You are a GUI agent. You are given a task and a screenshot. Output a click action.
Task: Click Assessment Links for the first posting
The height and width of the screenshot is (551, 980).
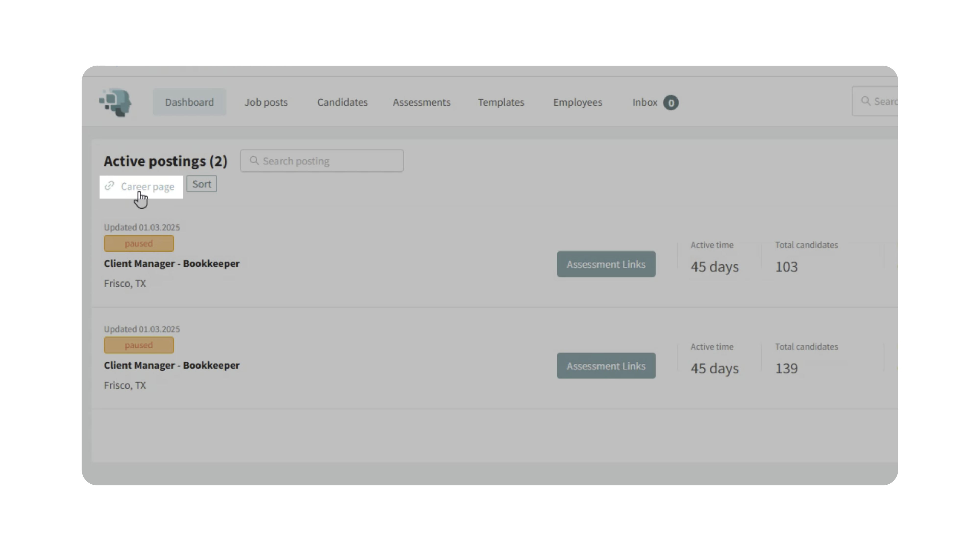click(606, 264)
